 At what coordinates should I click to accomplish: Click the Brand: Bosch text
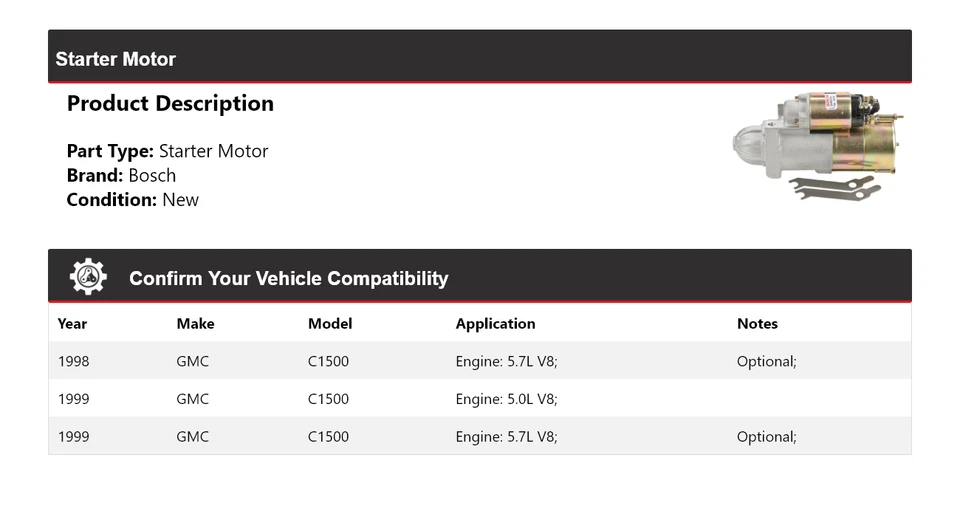pyautogui.click(x=121, y=176)
